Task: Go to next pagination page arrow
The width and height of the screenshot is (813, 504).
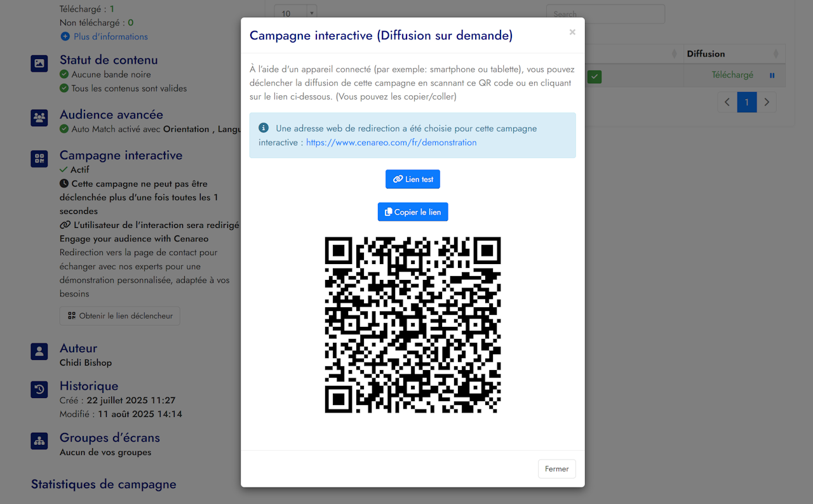Action: point(767,102)
